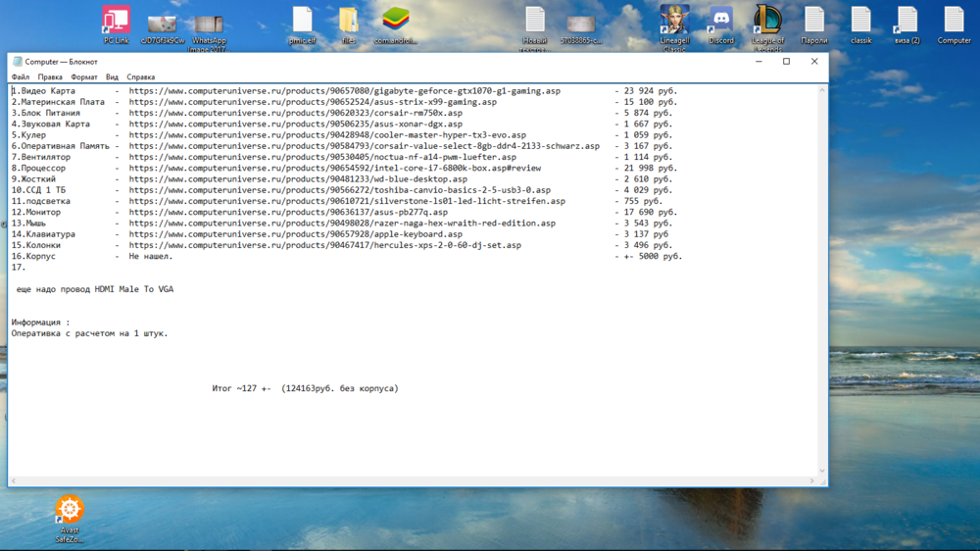
Task: Select the Avast SafeZone desktop icon
Action: [x=70, y=511]
